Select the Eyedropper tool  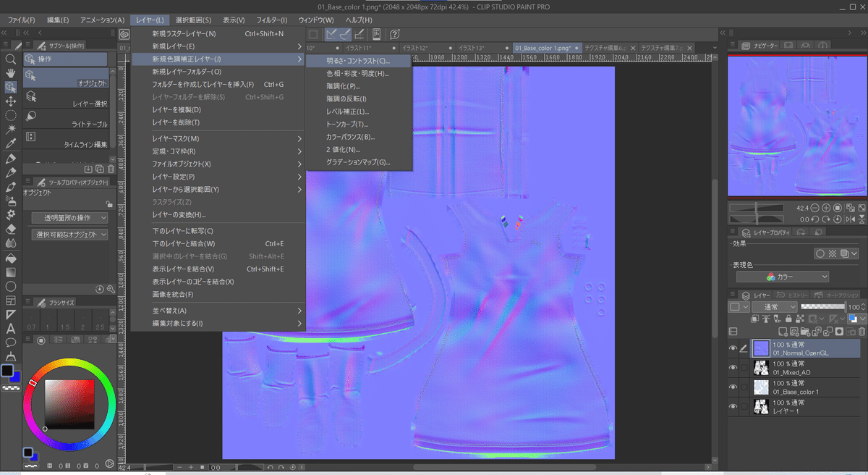click(x=11, y=143)
